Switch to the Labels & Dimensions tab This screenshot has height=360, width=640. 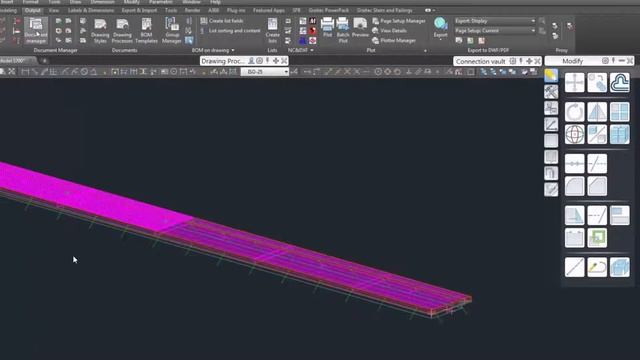pos(91,10)
